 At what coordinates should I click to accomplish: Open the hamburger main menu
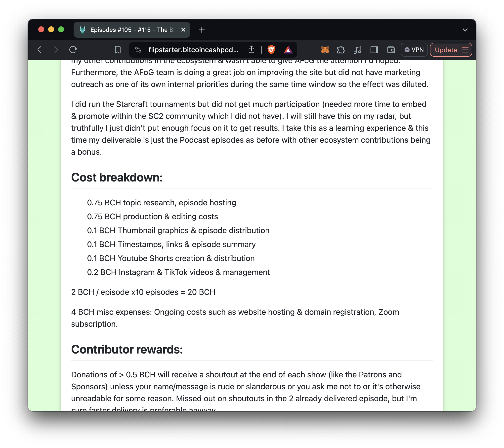tap(465, 50)
